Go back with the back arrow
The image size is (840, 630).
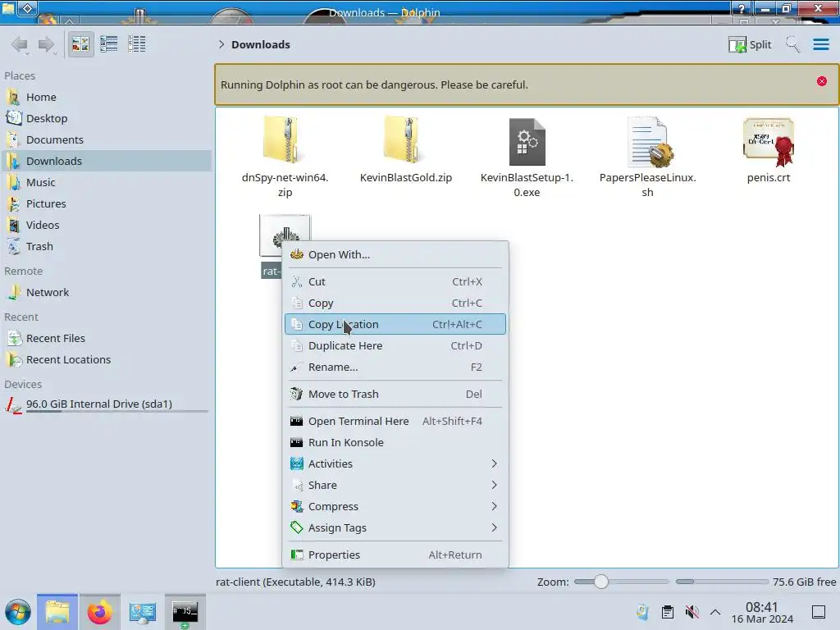tap(20, 44)
